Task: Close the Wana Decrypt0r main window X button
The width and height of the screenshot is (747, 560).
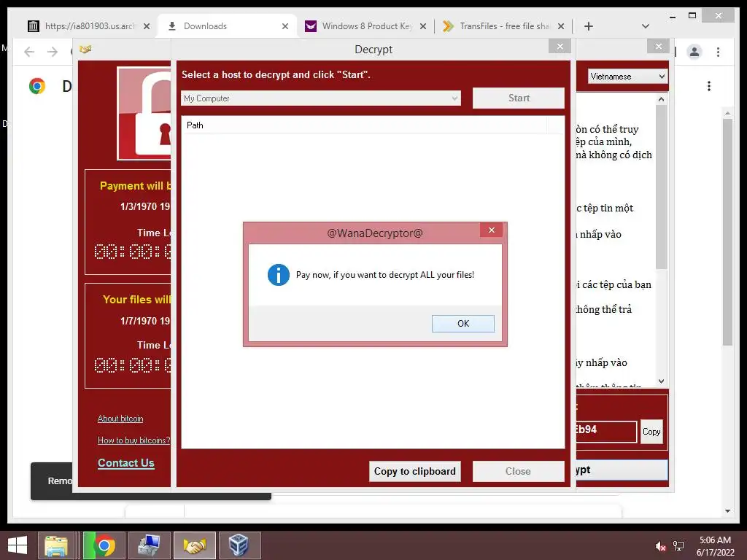Action: (x=659, y=46)
